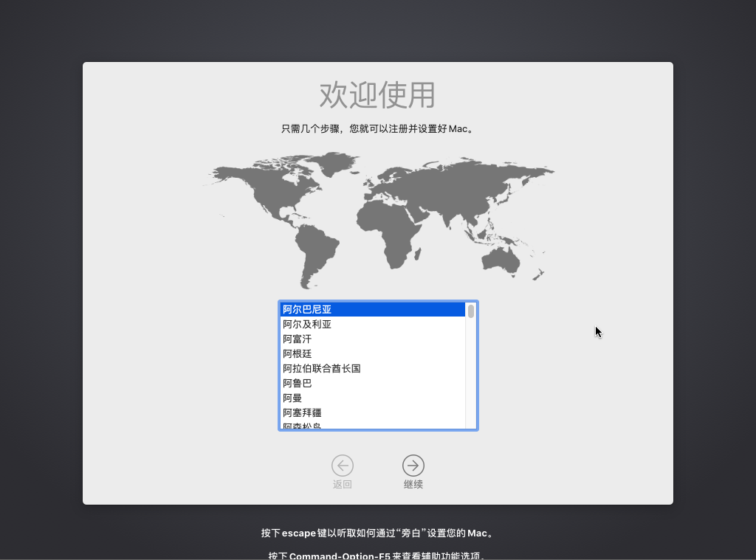
Task: Select 阿塞拜疆 in the country list
Action: click(373, 413)
